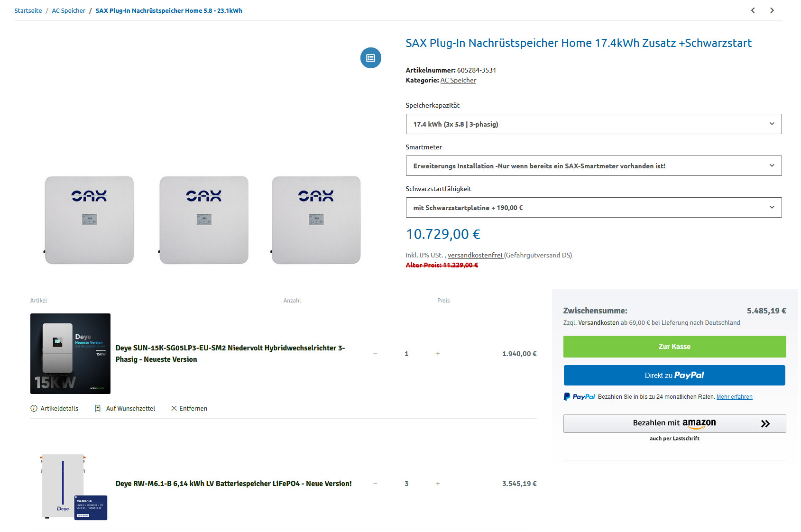The width and height of the screenshot is (801, 532).
Task: Pay with Direkt zu PayPal button
Action: (x=674, y=375)
